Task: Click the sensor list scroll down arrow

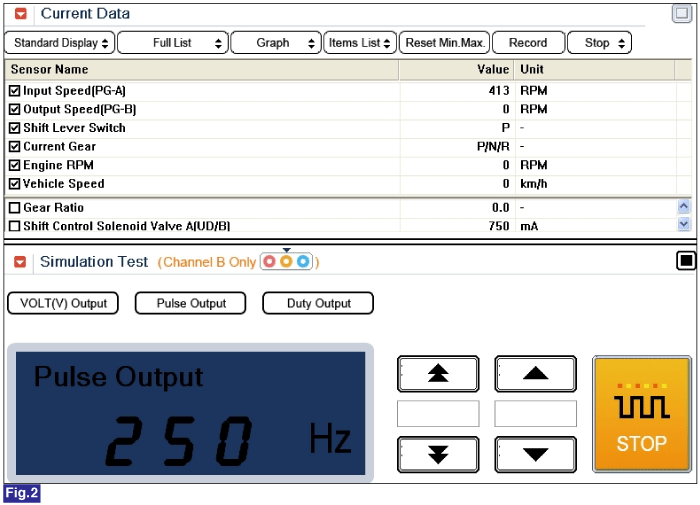Action: tap(683, 223)
